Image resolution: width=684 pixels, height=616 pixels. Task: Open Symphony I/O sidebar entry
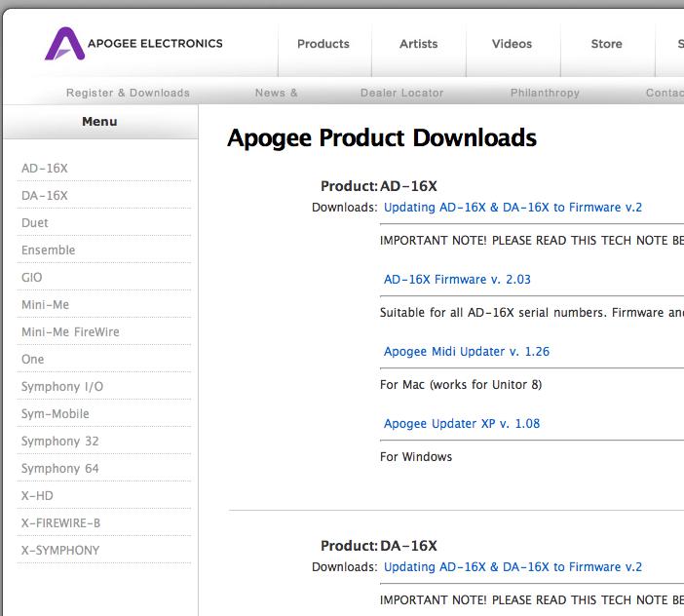click(x=62, y=387)
